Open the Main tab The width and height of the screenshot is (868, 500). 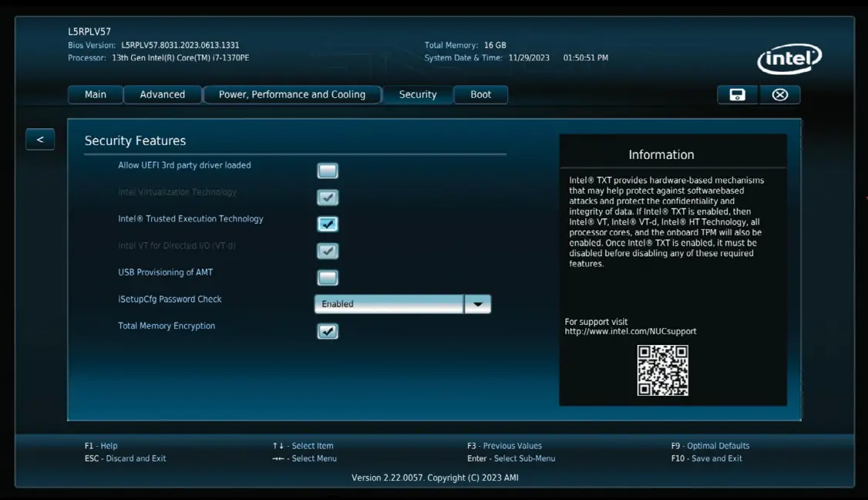pyautogui.click(x=96, y=95)
